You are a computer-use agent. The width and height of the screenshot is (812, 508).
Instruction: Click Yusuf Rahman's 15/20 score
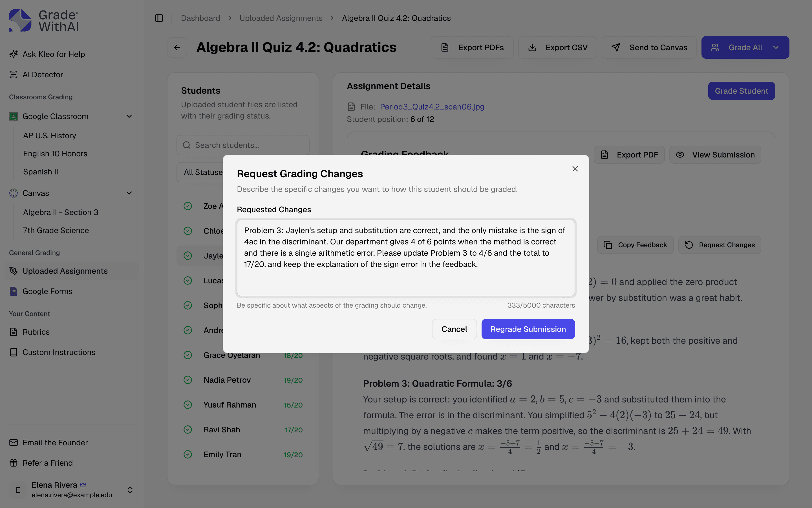point(293,405)
